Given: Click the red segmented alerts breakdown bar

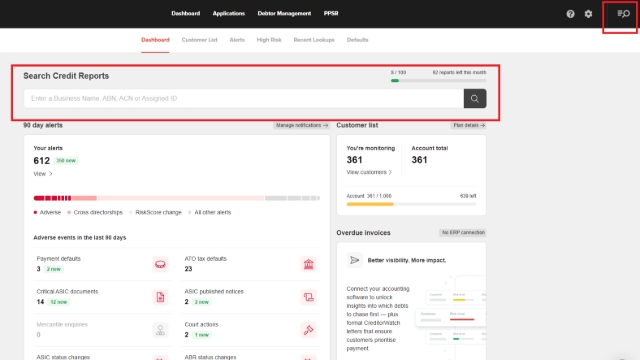Looking at the screenshot, I should [x=176, y=198].
